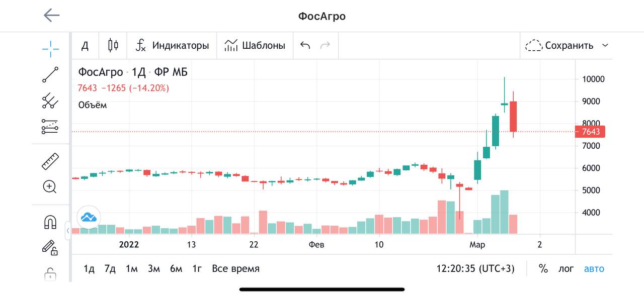Image resolution: width=644 pixels, height=297 pixels.
Task: Open the "Д" timeframe interval selector
Action: [x=85, y=46]
